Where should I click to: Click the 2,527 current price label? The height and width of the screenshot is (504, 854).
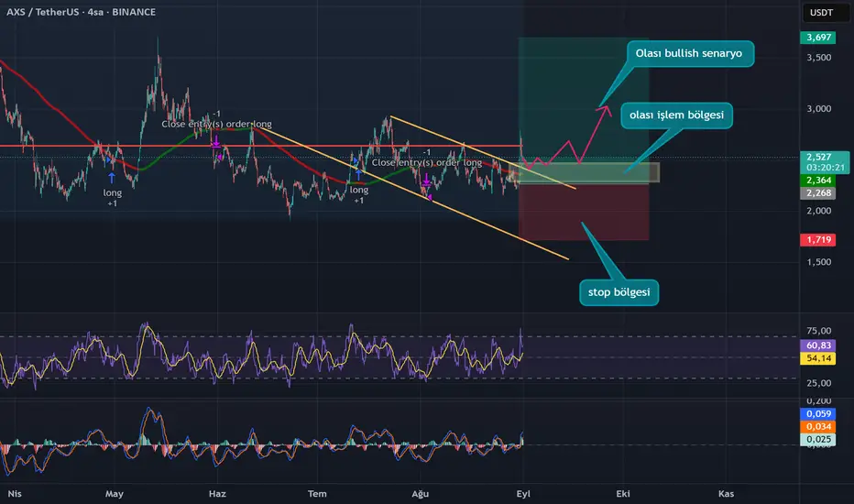tap(818, 157)
